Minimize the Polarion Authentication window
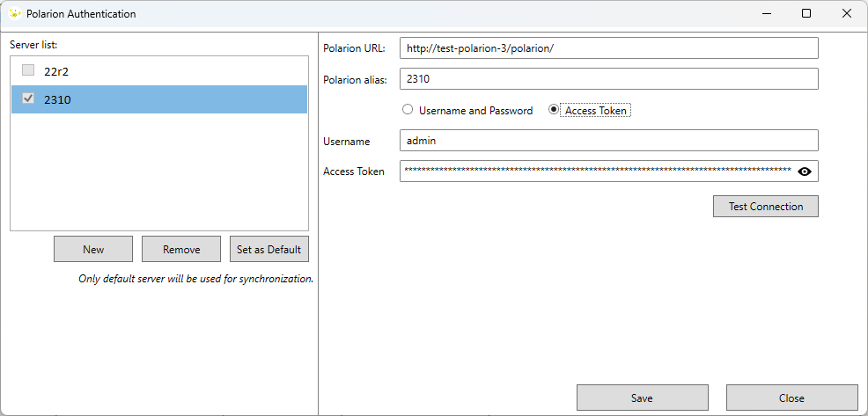Image resolution: width=868 pixels, height=416 pixels. [765, 14]
